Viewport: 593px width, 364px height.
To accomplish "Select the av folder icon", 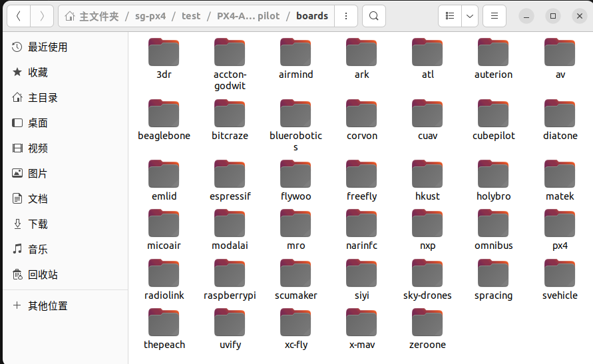I will point(560,52).
